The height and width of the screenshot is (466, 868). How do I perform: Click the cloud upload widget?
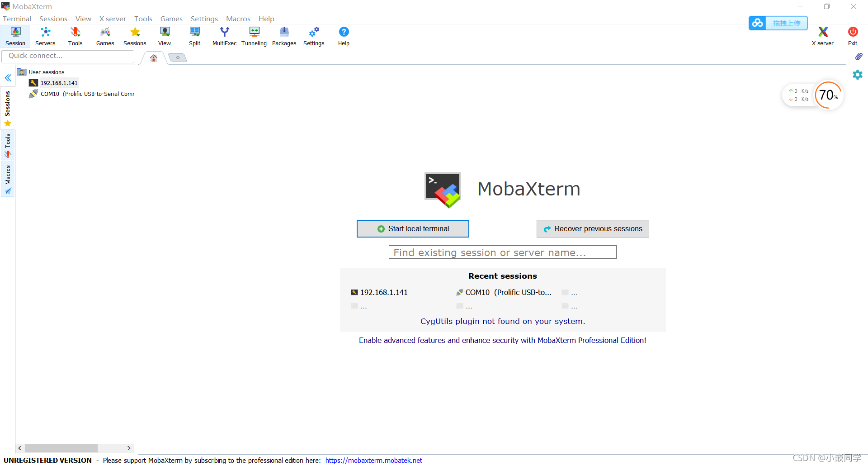pyautogui.click(x=778, y=23)
